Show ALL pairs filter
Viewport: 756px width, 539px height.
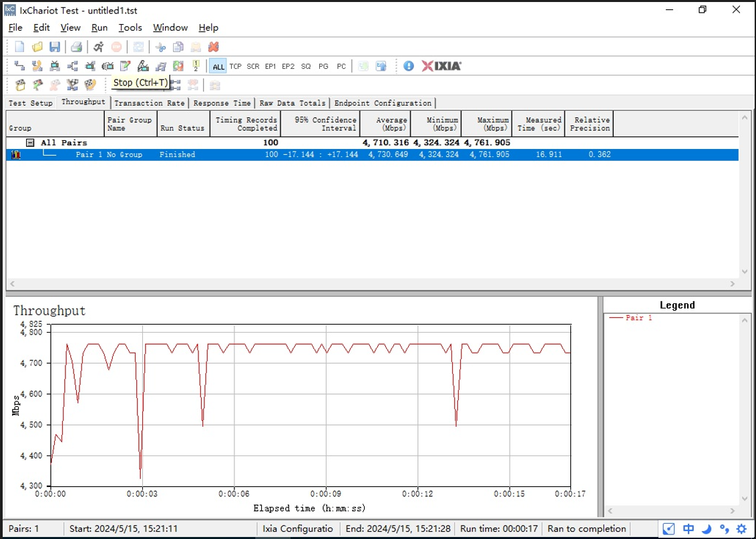click(x=218, y=66)
